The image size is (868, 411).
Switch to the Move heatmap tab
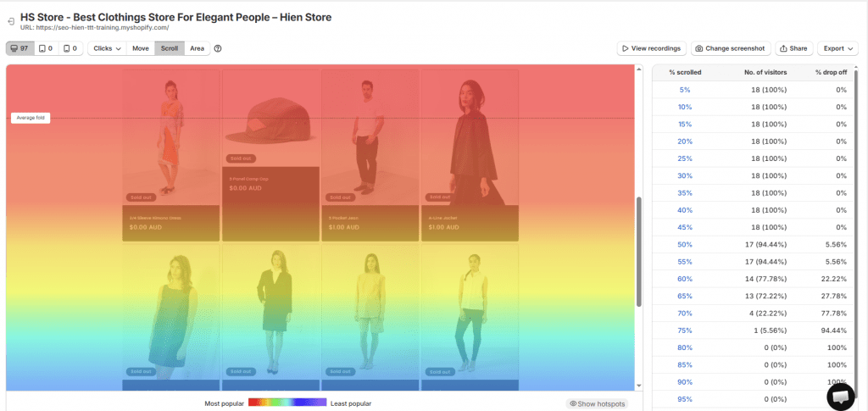pos(140,48)
